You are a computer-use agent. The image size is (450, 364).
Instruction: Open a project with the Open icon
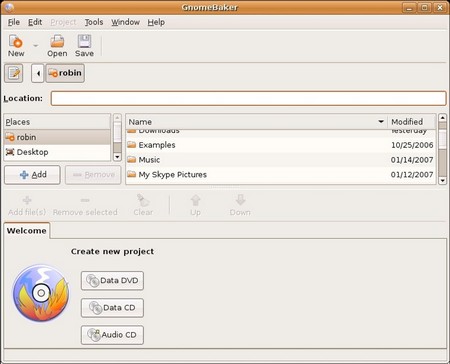(x=57, y=46)
